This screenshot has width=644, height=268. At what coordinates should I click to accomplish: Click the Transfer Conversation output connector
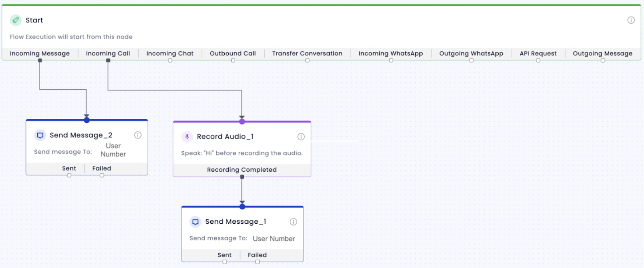point(307,61)
